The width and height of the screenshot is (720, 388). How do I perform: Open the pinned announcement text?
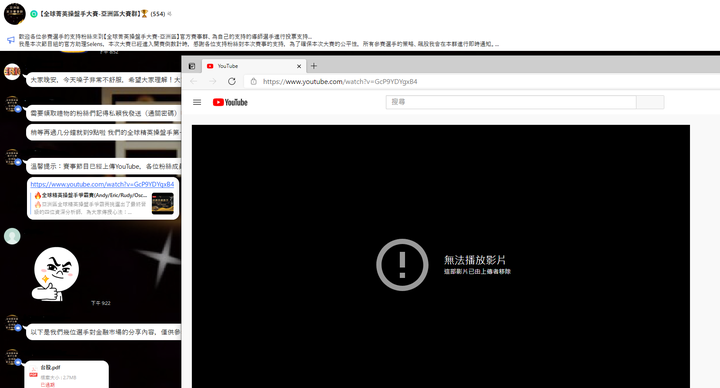259,40
